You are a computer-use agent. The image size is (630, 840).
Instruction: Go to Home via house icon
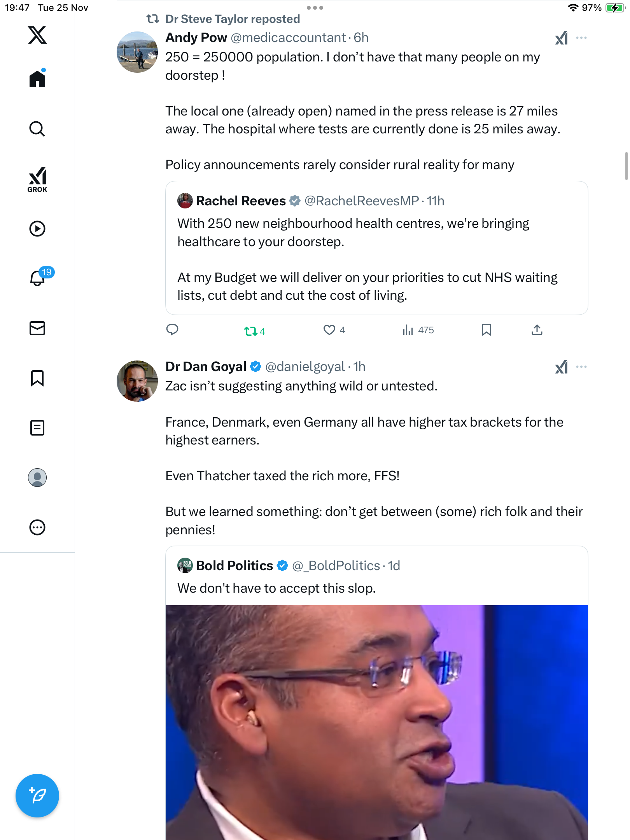point(37,79)
